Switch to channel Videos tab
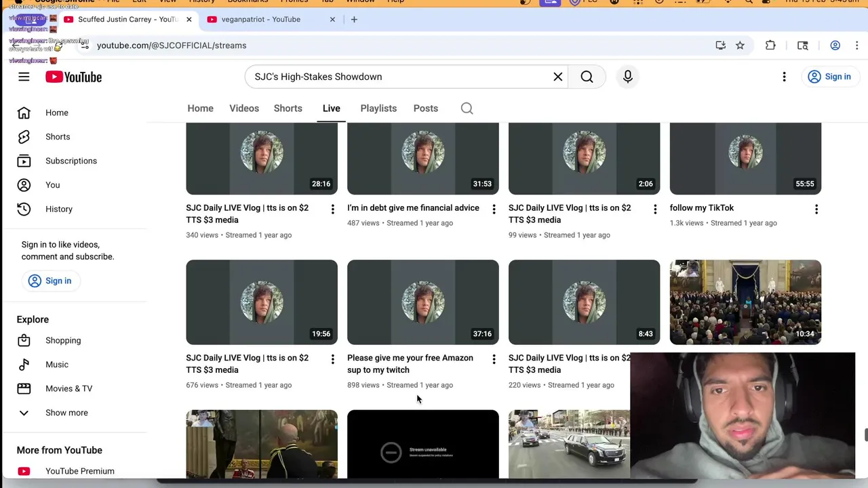Screen dimensions: 868x488 click(x=244, y=108)
